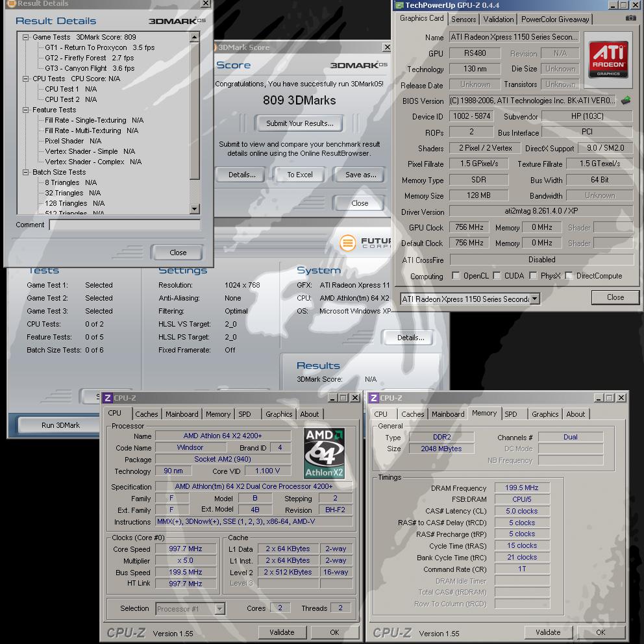
Task: Open the Processor #1 selection dropdown
Action: (x=219, y=608)
